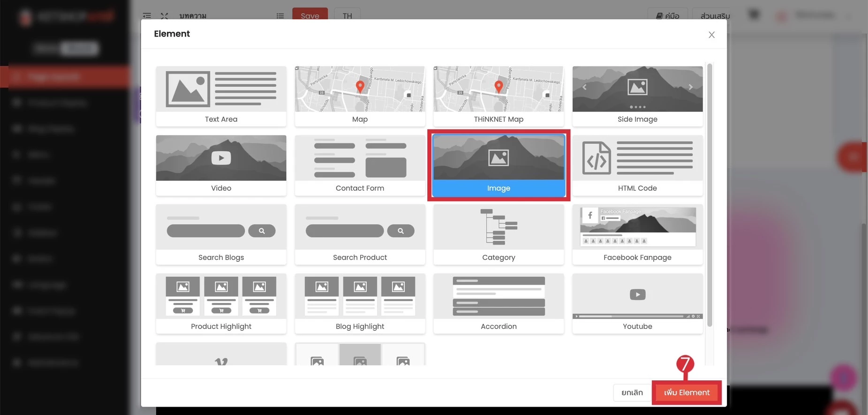
Task: Select the Accordion element tile
Action: point(498,303)
